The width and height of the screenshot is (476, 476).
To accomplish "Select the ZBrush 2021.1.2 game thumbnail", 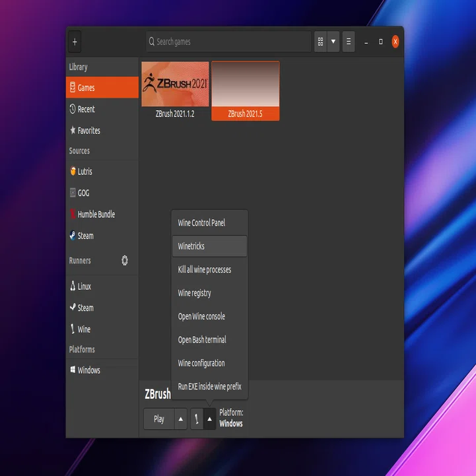I will [x=175, y=84].
